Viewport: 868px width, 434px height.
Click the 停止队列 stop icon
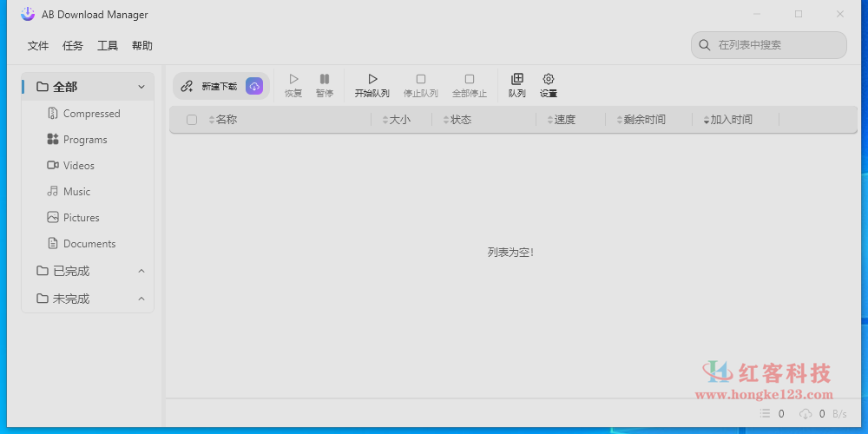pos(421,79)
